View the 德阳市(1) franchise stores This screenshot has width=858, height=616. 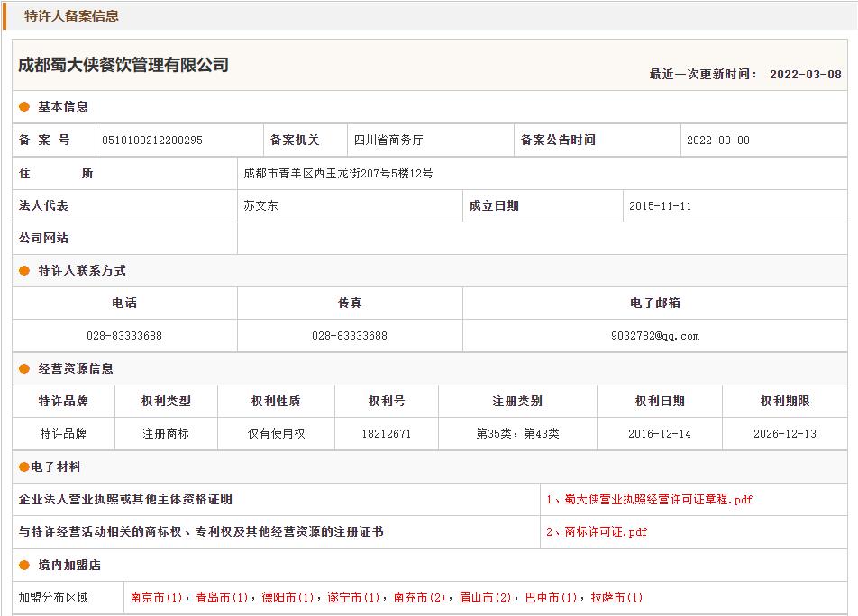pyautogui.click(x=288, y=597)
